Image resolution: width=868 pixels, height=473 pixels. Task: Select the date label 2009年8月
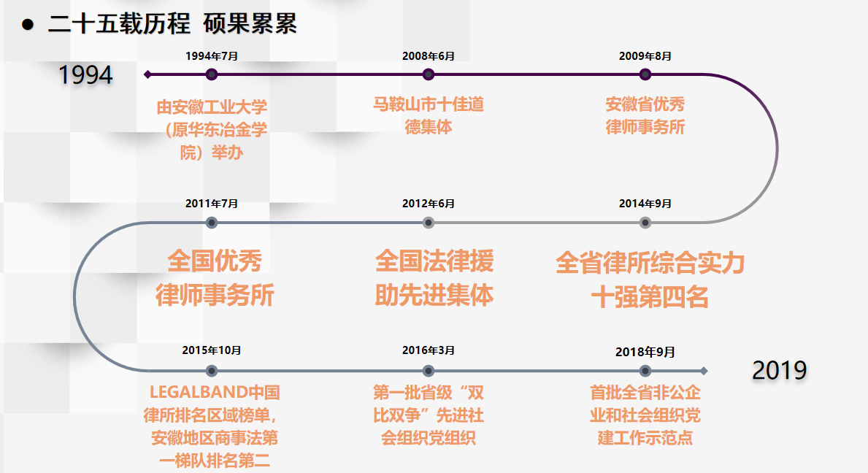645,56
